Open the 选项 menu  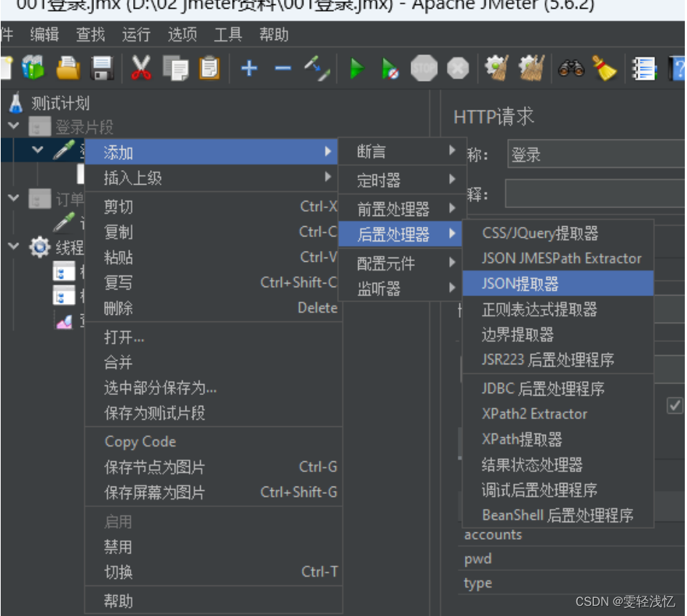tap(181, 33)
